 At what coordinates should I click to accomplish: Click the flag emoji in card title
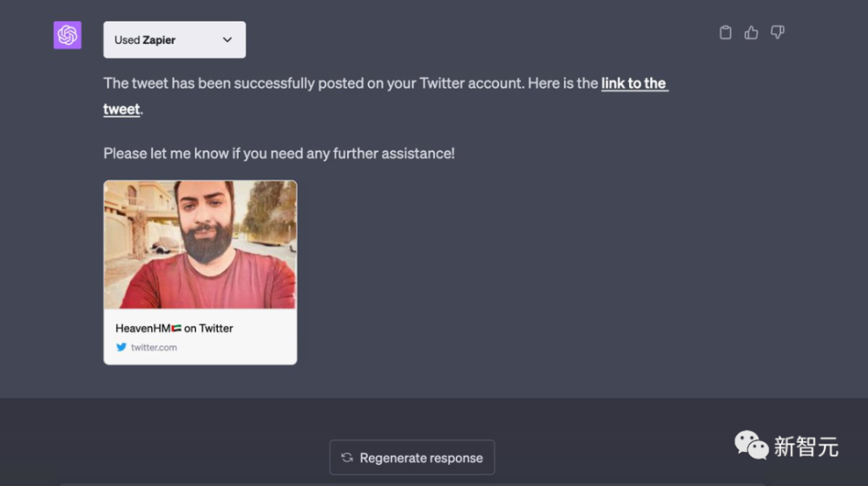click(176, 329)
